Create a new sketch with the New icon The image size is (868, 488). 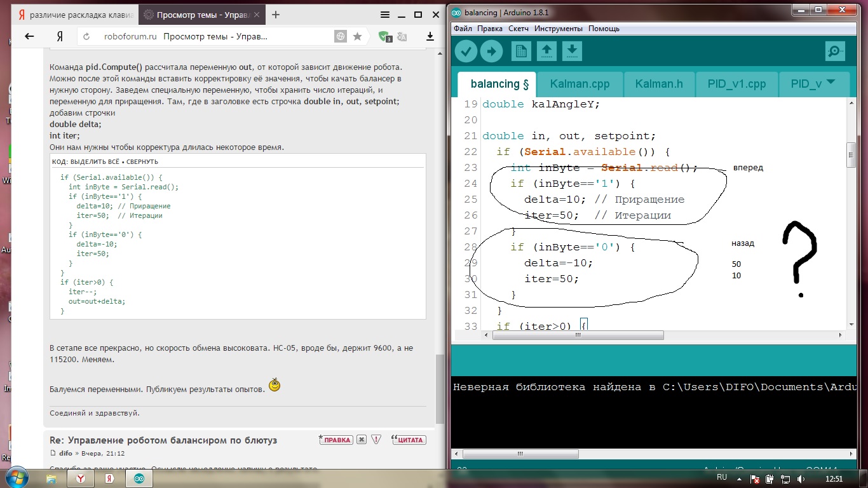coord(521,51)
